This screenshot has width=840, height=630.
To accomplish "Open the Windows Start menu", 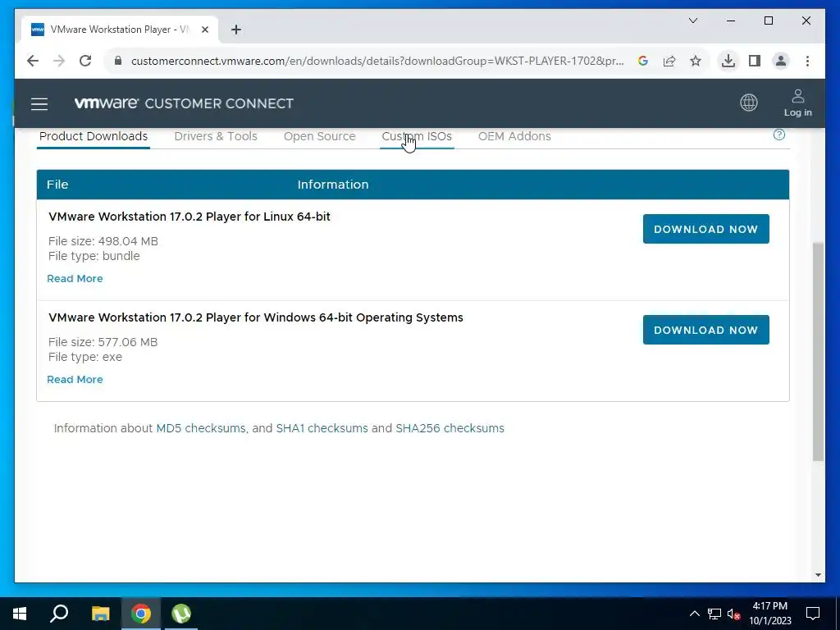I will click(20, 614).
